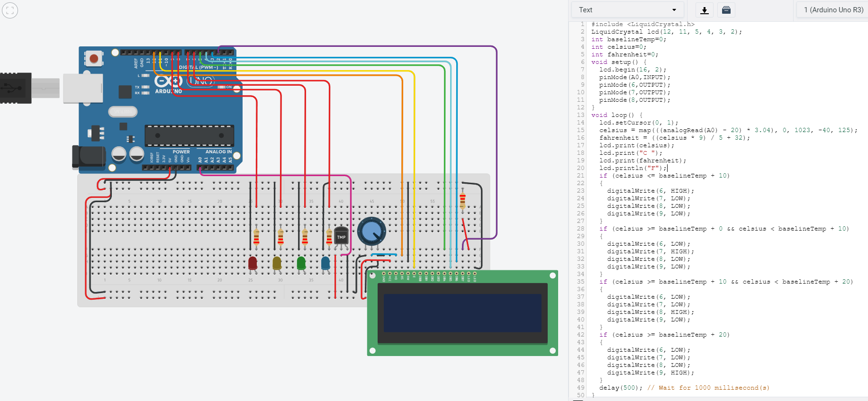Screen dimensions: 868x401
Task: Click the Arduino board ARDUINO logo
Action: [169, 85]
